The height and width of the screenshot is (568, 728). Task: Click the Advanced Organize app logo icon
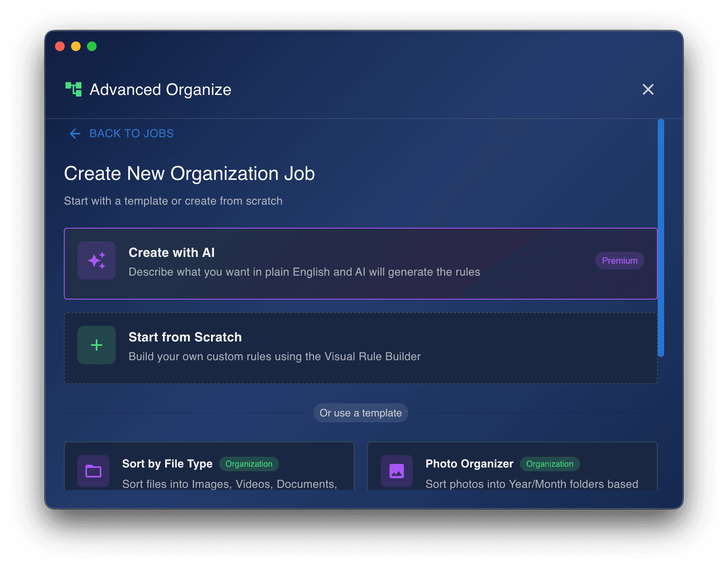click(74, 89)
